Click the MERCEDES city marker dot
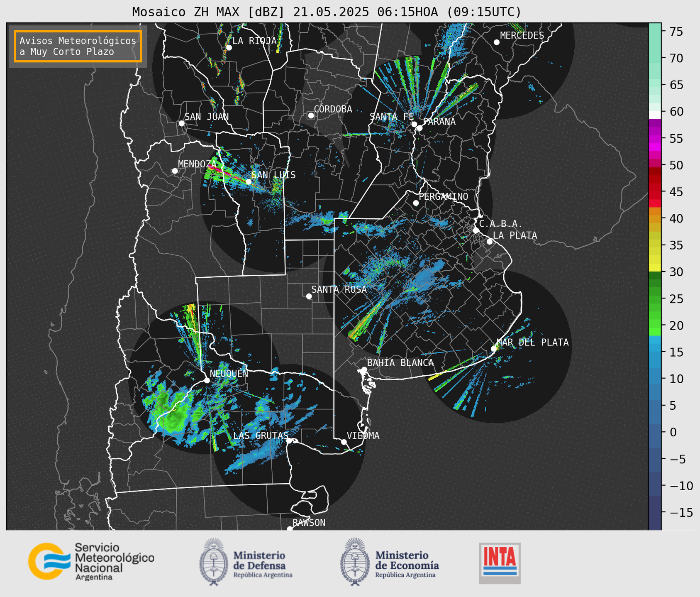 (496, 42)
